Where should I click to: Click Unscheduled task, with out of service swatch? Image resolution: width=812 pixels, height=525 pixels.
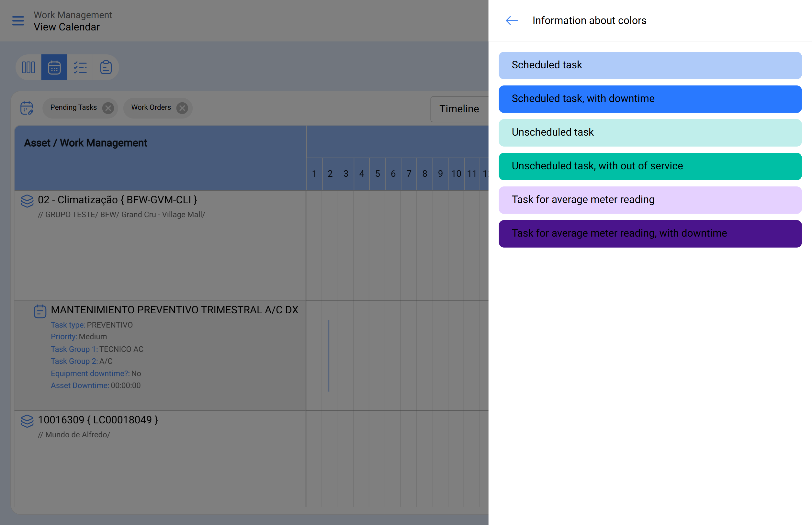tap(650, 166)
